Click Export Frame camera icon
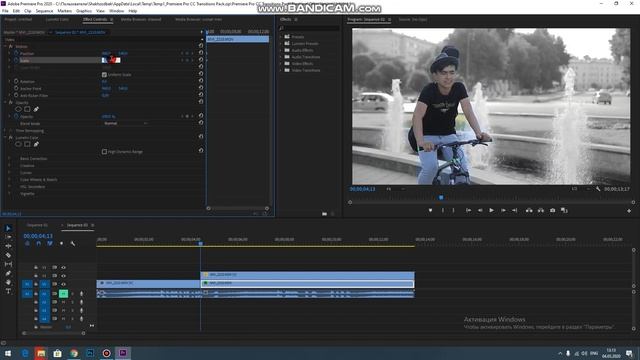 pos(553,211)
